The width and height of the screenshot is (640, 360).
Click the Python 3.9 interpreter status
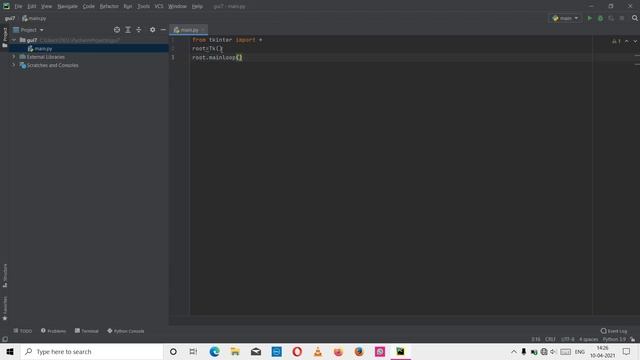614,339
